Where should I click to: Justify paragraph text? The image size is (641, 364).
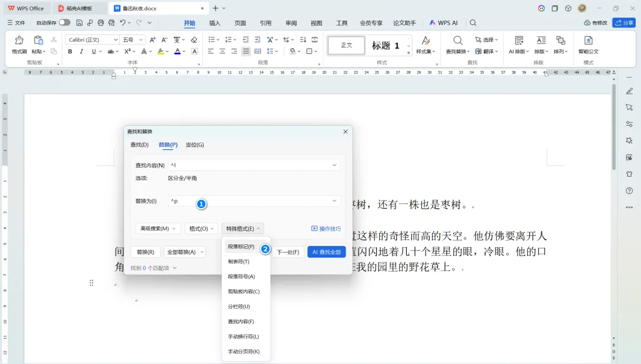246,52
